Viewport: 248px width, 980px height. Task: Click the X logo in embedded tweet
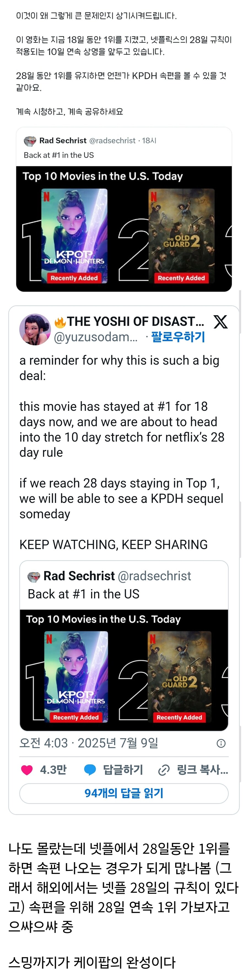(221, 322)
